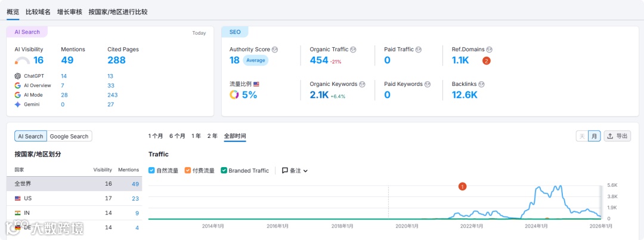The width and height of the screenshot is (644, 240).
Task: Click the AI Visibility gauge icon
Action: [x=22, y=61]
